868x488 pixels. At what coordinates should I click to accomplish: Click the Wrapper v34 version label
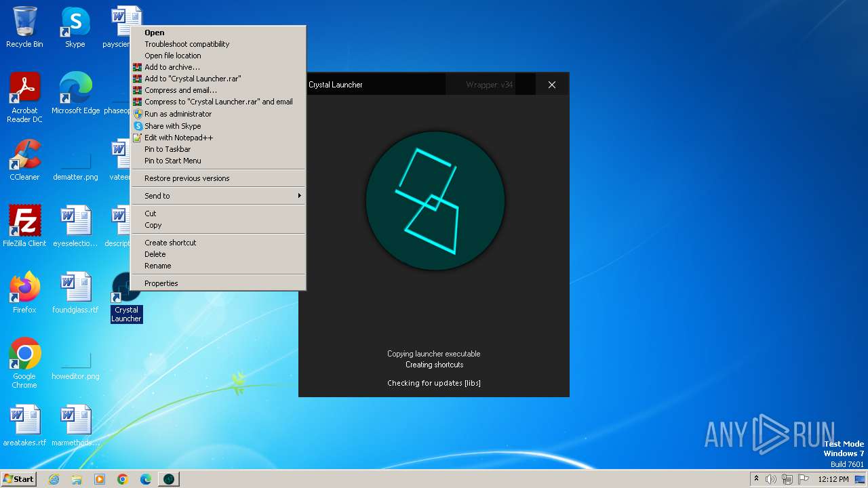[490, 85]
